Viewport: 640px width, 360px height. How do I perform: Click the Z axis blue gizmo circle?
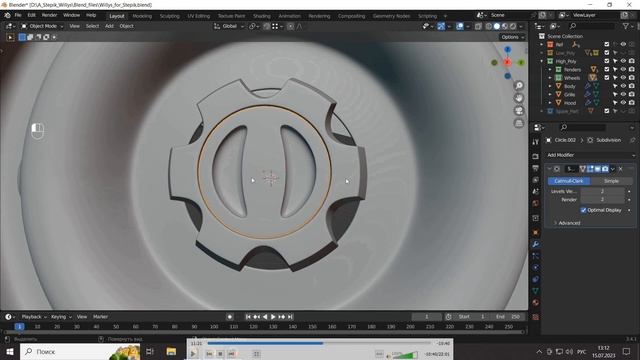tap(507, 49)
